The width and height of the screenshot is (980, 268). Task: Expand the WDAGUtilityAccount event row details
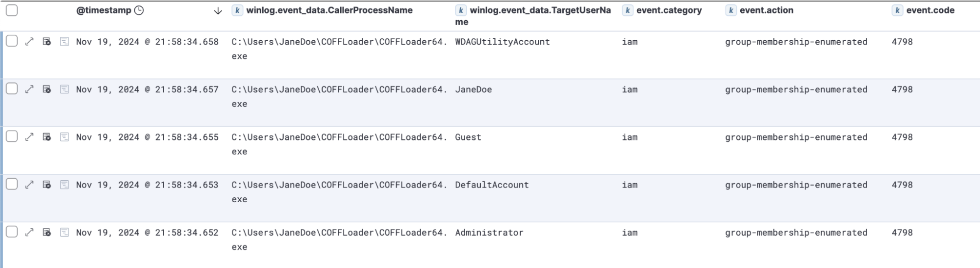click(x=29, y=42)
